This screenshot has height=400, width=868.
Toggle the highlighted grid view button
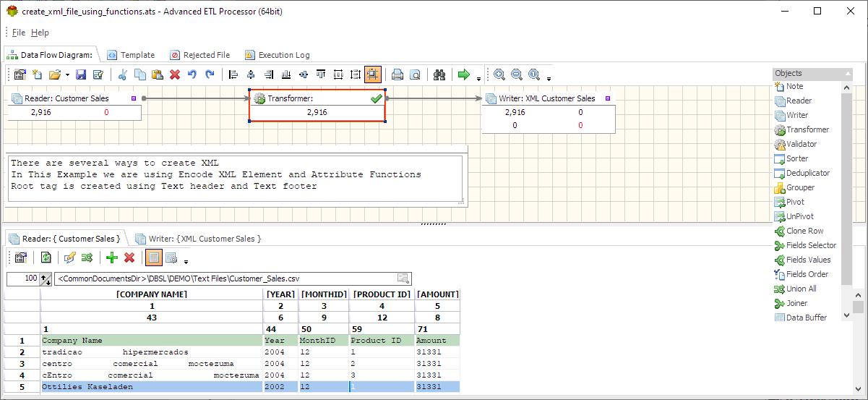(x=153, y=257)
